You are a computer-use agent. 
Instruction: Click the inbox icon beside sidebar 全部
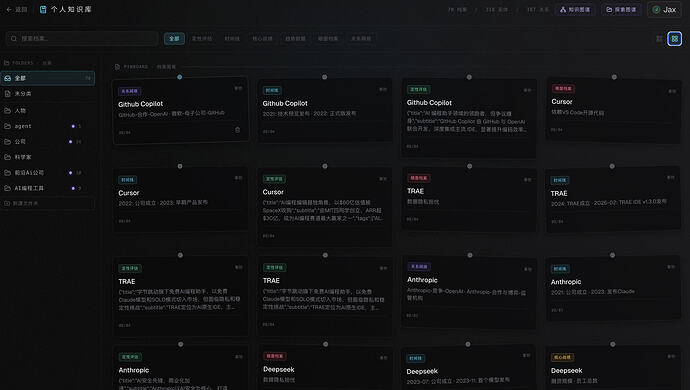(7, 78)
